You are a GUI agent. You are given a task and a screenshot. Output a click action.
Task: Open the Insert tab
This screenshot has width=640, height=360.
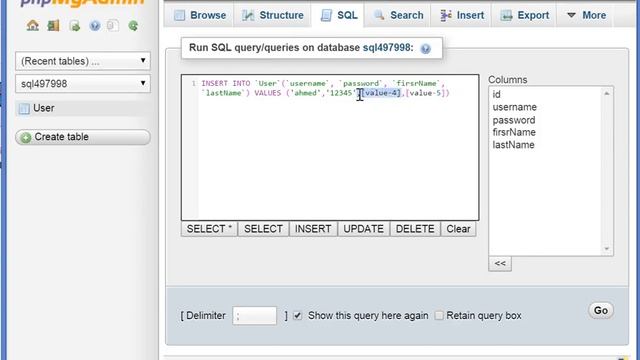(461, 15)
